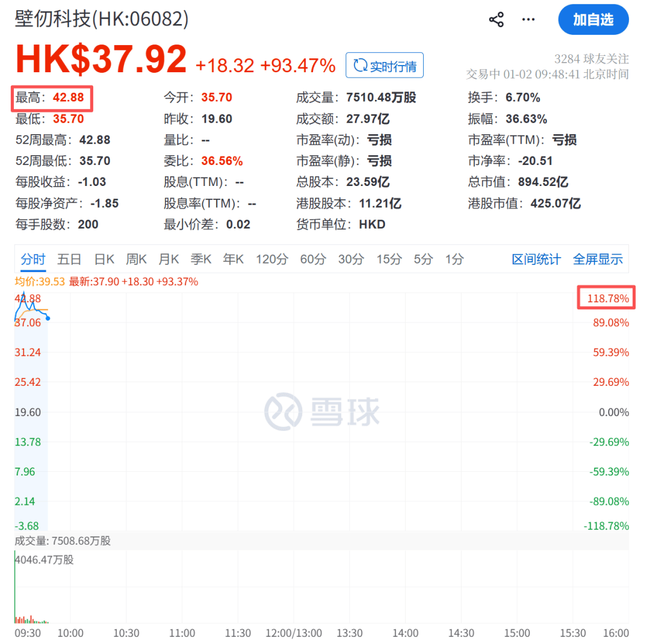
Task: Click the real-time quote refresh icon
Action: coord(361,65)
